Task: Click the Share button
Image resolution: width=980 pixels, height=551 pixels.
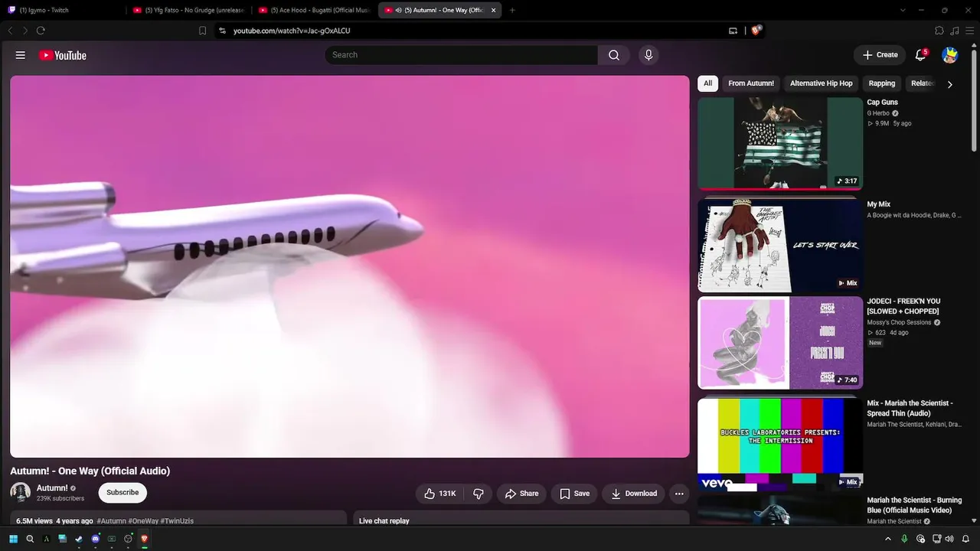Action: [521, 494]
